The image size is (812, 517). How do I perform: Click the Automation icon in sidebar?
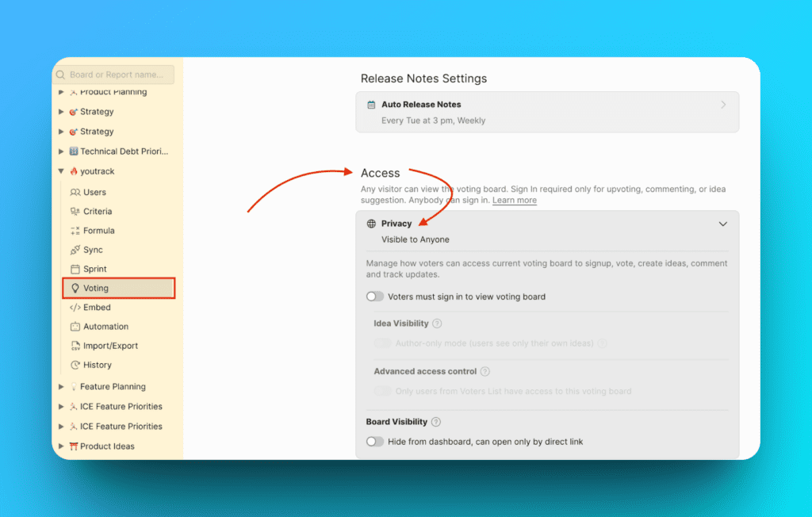[75, 327]
